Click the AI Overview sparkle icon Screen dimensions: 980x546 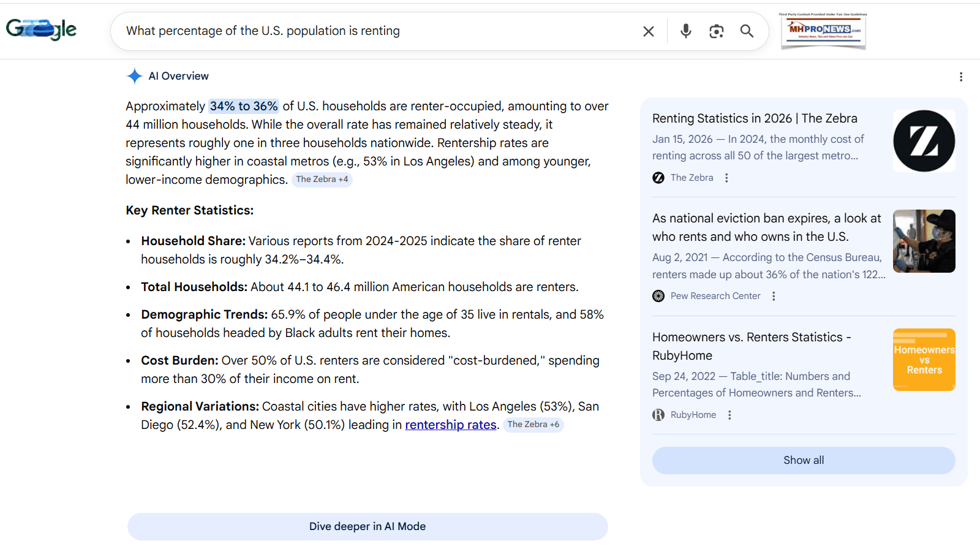[134, 76]
